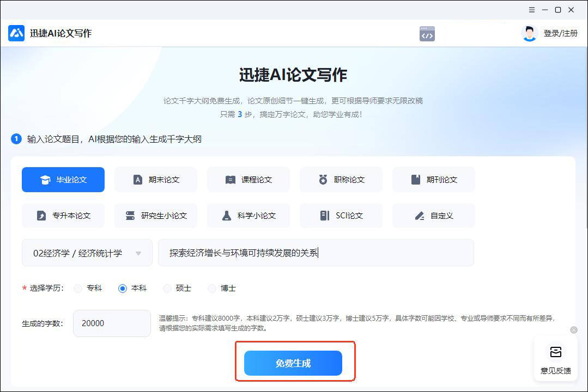588x392 pixels.
Task: Click graduation cap icon on 毕业论文
Action: pos(45,180)
